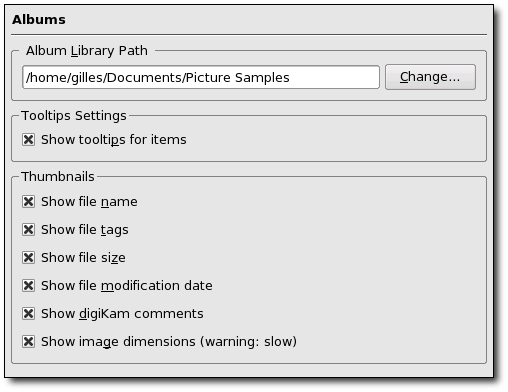Click the Thumbnails group title
This screenshot has height=392, width=508.
click(x=58, y=177)
